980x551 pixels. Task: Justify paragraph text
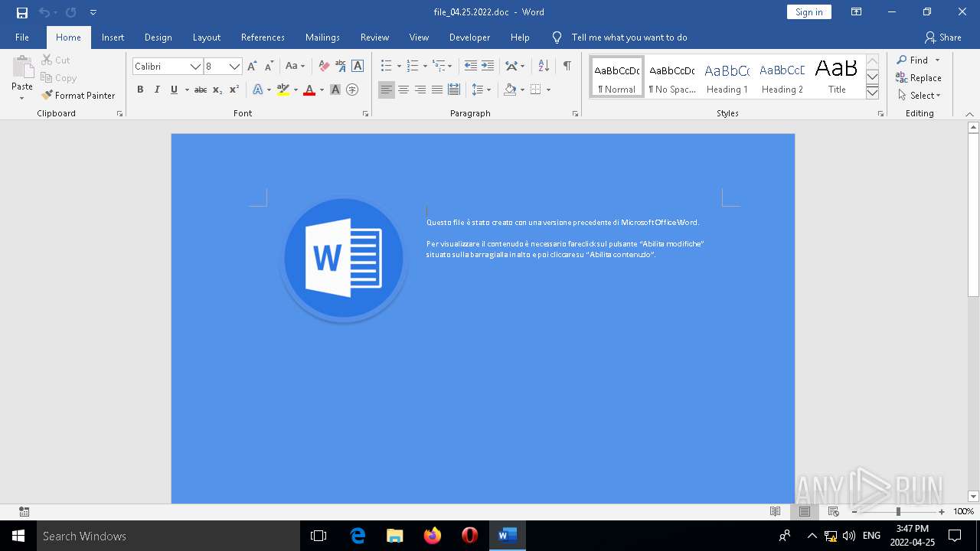[437, 90]
